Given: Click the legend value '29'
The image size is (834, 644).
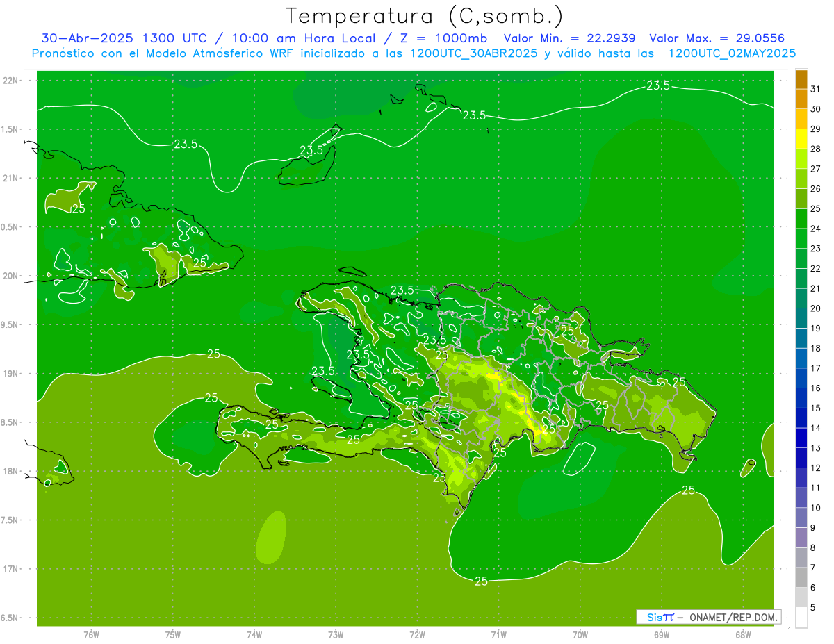Looking at the screenshot, I should tap(816, 129).
